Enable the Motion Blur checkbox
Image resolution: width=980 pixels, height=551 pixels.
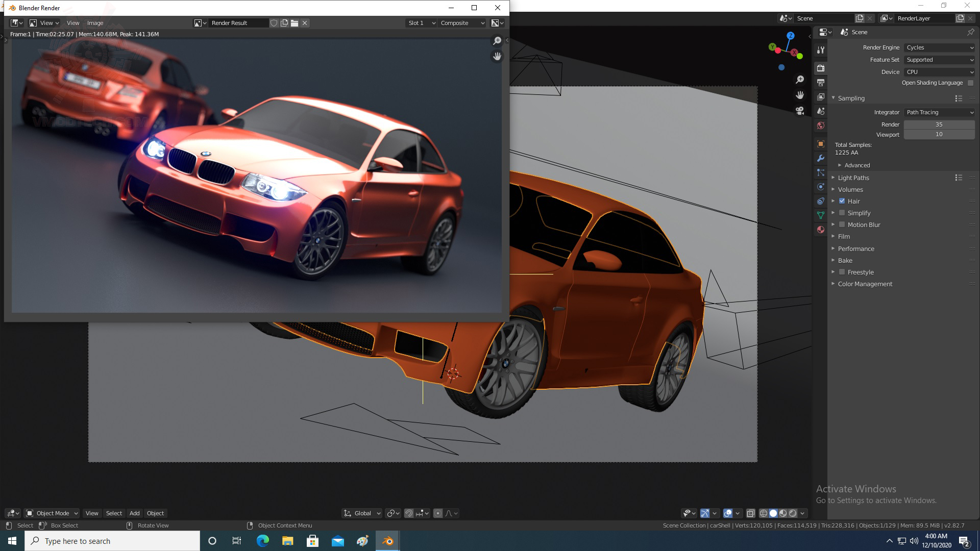coord(842,224)
